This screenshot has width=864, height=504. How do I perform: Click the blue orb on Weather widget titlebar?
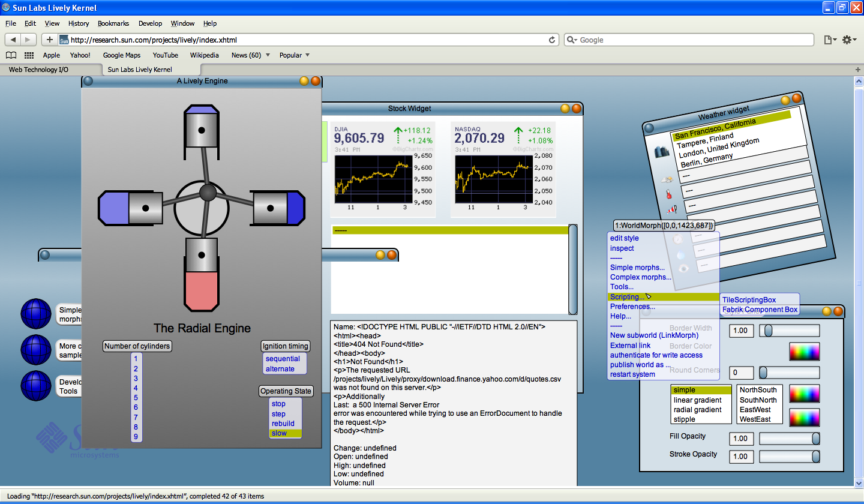(648, 127)
